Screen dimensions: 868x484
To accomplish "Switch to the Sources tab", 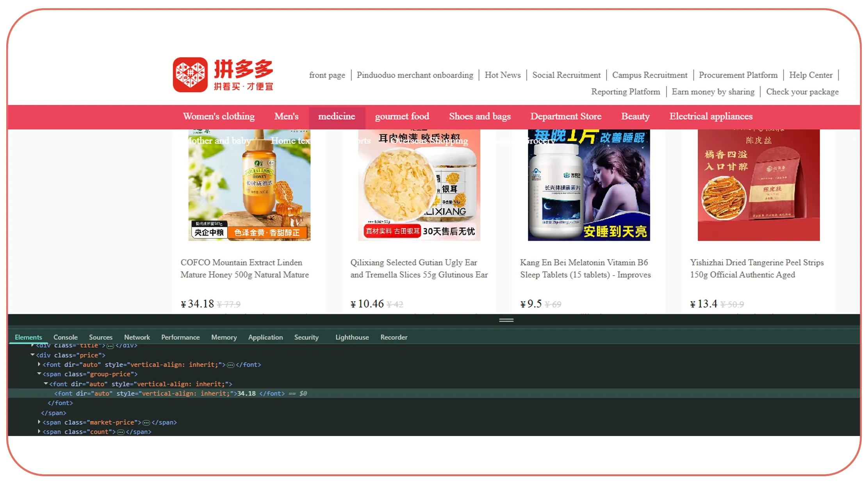I will (100, 337).
